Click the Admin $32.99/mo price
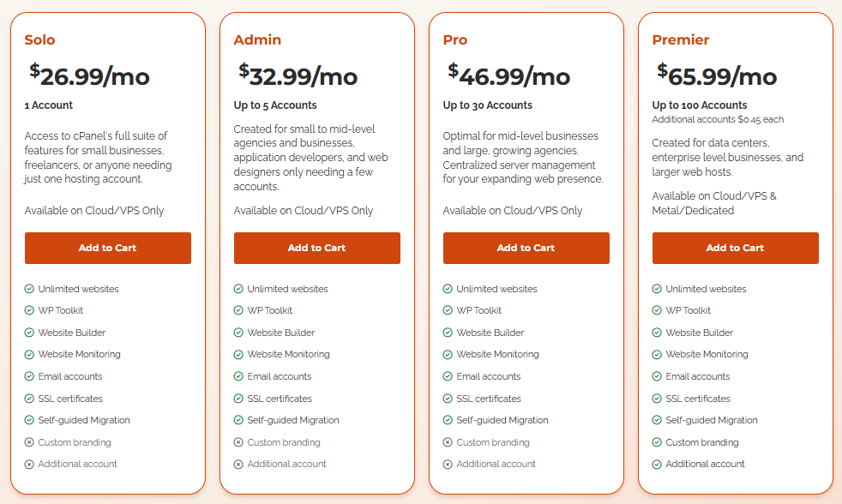 [x=298, y=75]
